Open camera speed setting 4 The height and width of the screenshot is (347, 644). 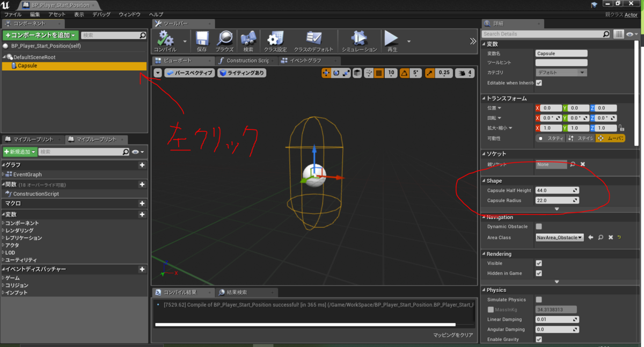pos(465,73)
